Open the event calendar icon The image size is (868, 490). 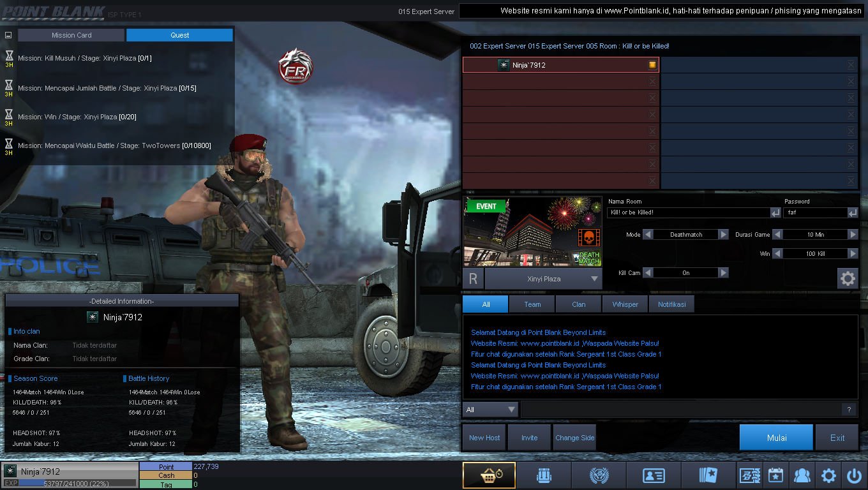pos(775,475)
